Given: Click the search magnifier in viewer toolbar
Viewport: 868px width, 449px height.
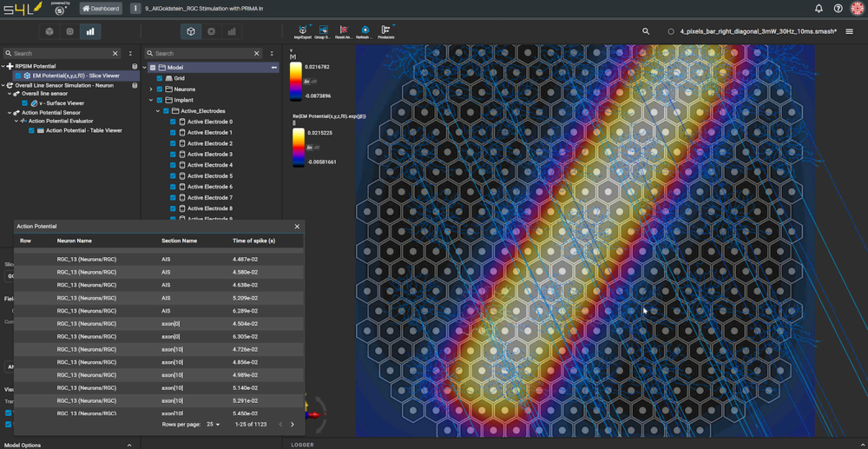Looking at the screenshot, I should pyautogui.click(x=646, y=31).
